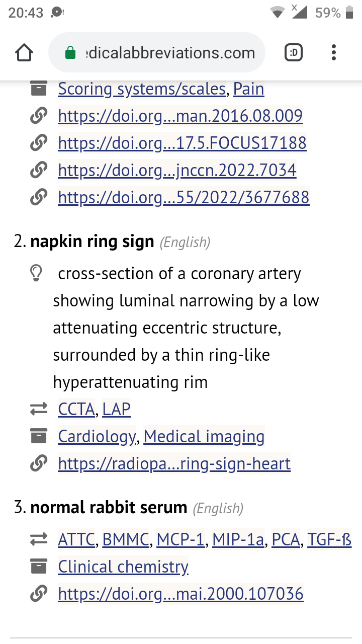Open the CCTA abbreviation link

[76, 410]
